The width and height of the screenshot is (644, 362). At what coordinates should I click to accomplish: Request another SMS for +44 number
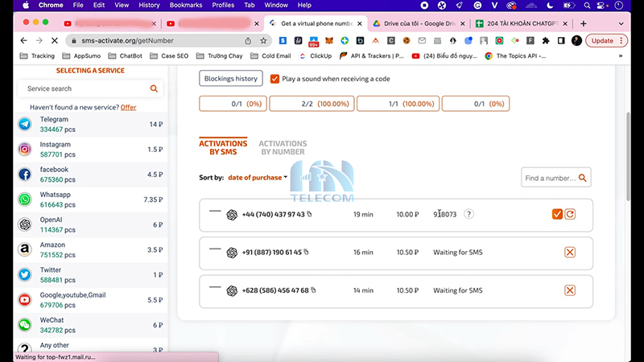point(570,214)
